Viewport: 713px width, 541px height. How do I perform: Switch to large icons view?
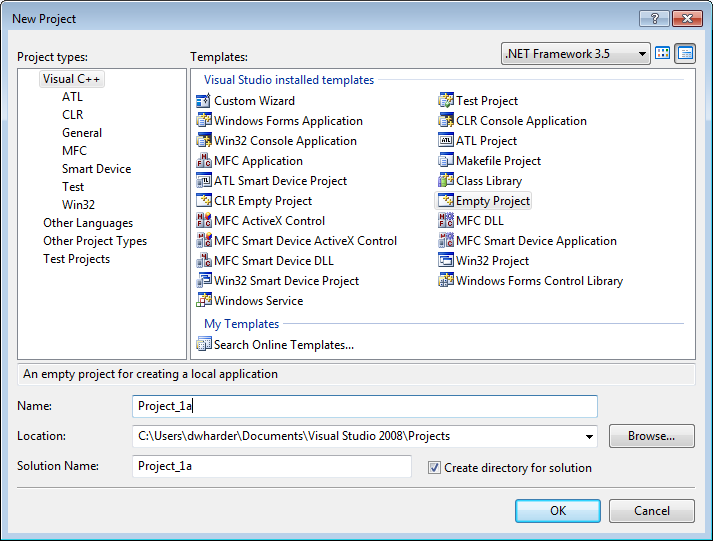coord(664,54)
